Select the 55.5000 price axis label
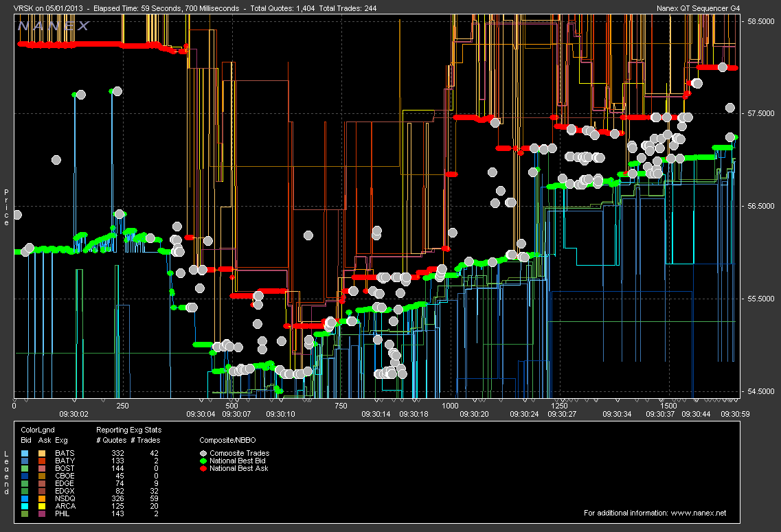 (761, 299)
